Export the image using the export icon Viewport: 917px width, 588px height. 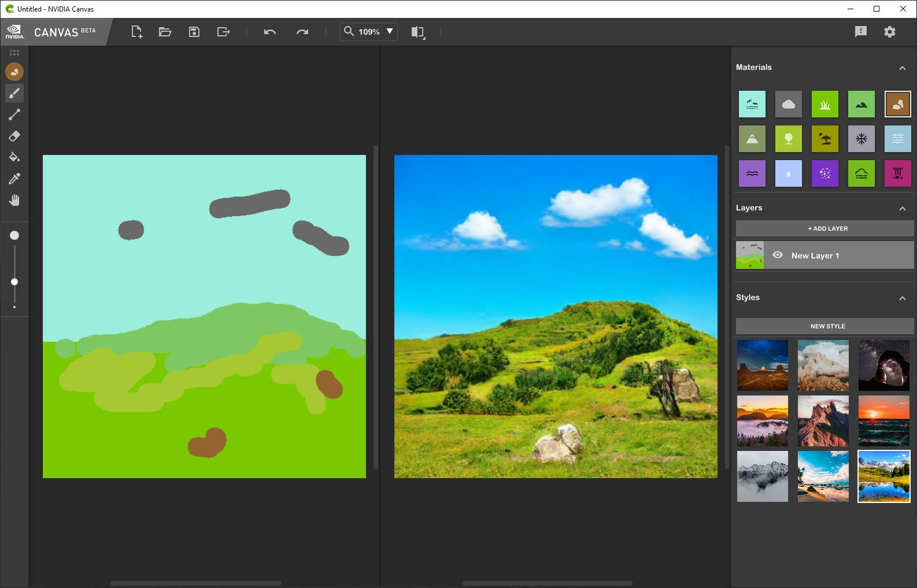coord(223,32)
